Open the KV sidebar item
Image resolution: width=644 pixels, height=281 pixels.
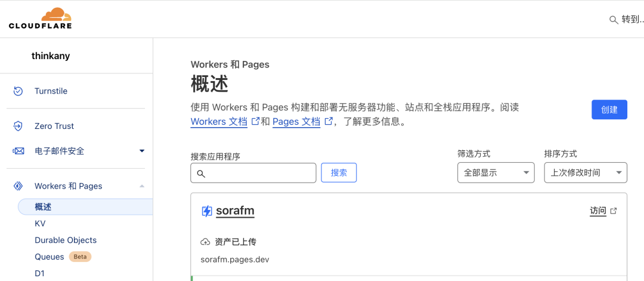40,224
